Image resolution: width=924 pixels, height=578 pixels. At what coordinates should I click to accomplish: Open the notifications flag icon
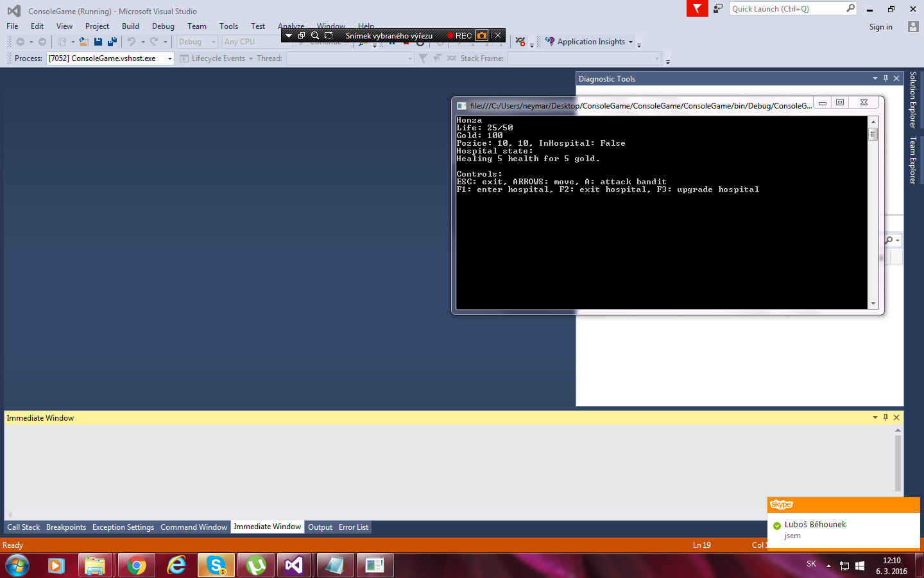coord(697,8)
